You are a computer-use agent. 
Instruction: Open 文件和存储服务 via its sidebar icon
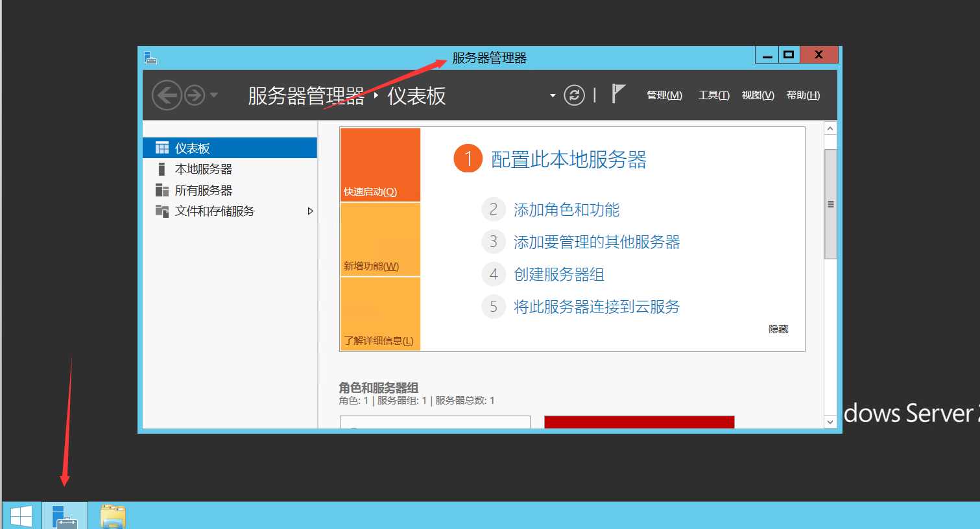(x=161, y=211)
